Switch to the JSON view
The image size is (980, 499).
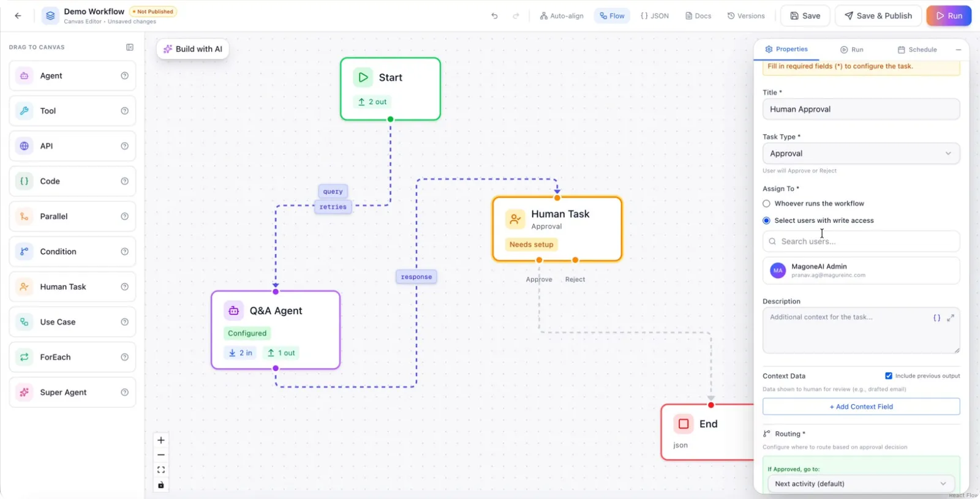655,16
